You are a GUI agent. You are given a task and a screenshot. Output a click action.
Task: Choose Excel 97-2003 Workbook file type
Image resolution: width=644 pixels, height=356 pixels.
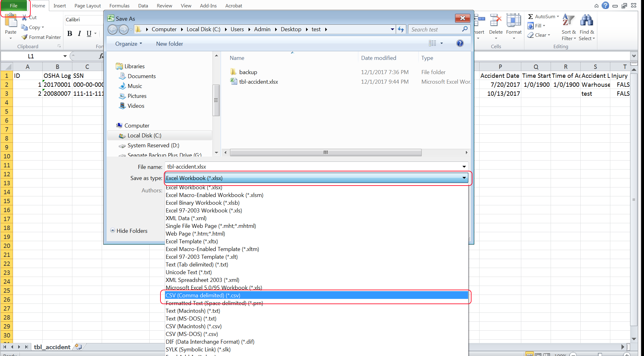(x=316, y=211)
